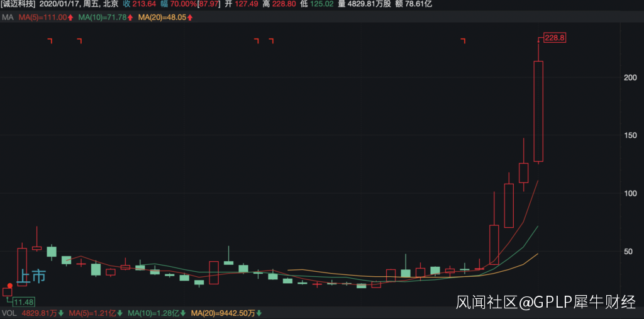Click the low price 125.02 value
This screenshot has height=319, width=644.
tap(323, 5)
